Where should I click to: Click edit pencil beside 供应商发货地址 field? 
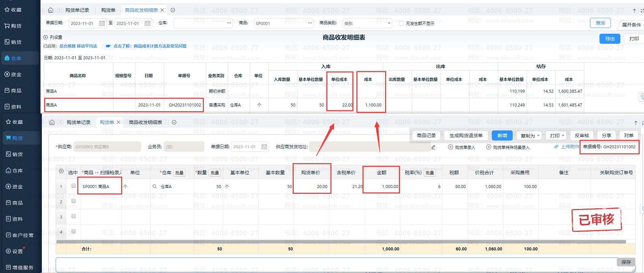pyautogui.click(x=433, y=147)
